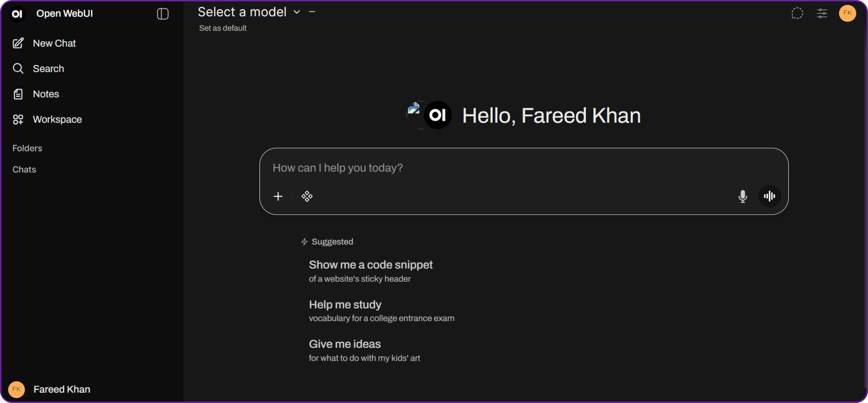Image resolution: width=868 pixels, height=403 pixels.
Task: Click Set as default link
Action: (223, 28)
